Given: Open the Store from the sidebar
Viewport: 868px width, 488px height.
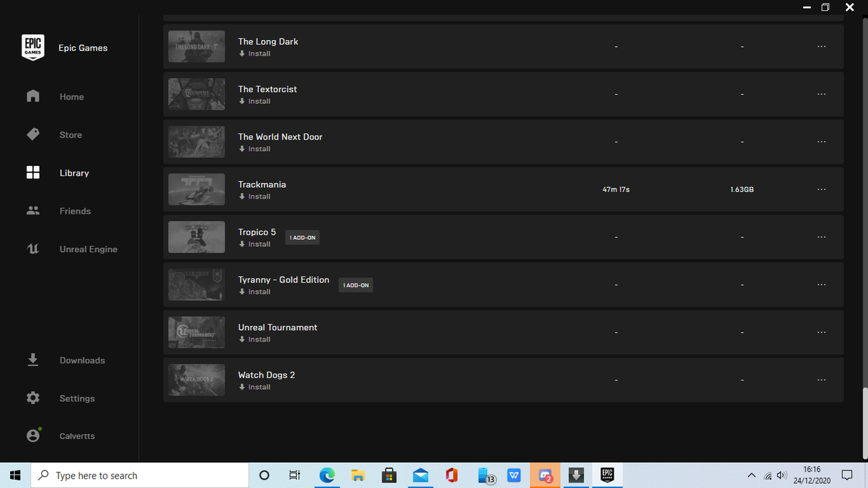Looking at the screenshot, I should point(54,135).
